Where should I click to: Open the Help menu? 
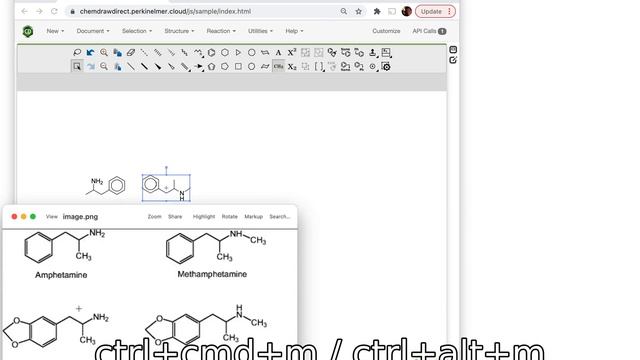coord(294,31)
